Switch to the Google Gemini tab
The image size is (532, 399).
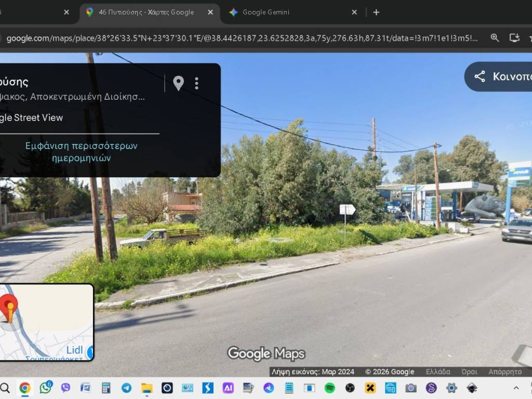266,12
